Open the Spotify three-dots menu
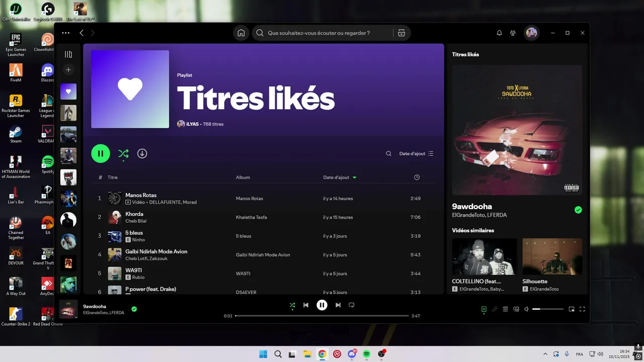644x362 pixels. pyautogui.click(x=65, y=33)
